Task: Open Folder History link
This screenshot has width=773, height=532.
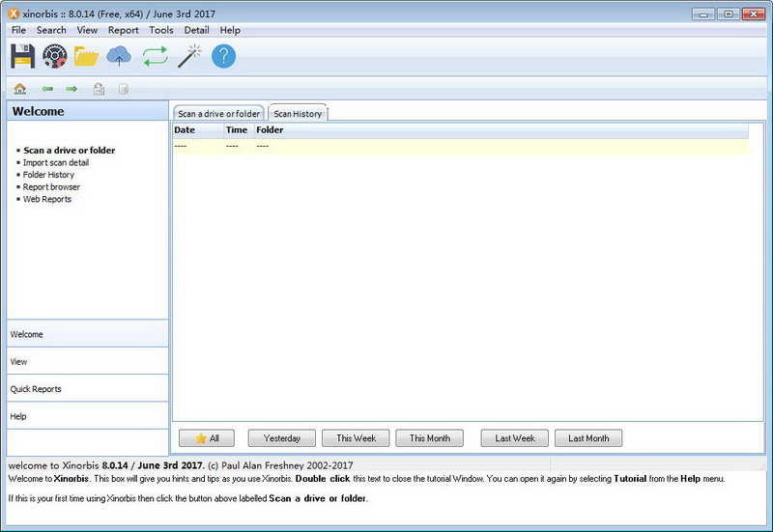Action: [x=48, y=175]
